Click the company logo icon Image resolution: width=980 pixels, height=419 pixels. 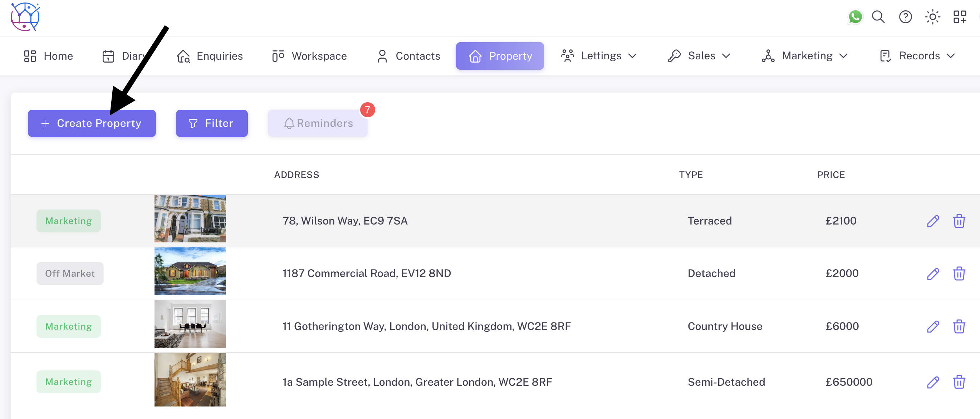point(25,17)
